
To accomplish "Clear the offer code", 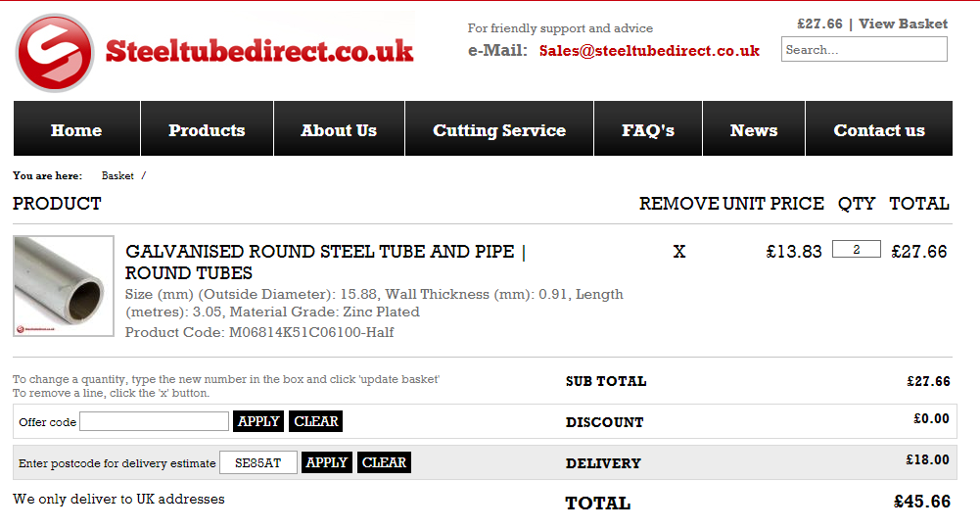I will pos(315,421).
